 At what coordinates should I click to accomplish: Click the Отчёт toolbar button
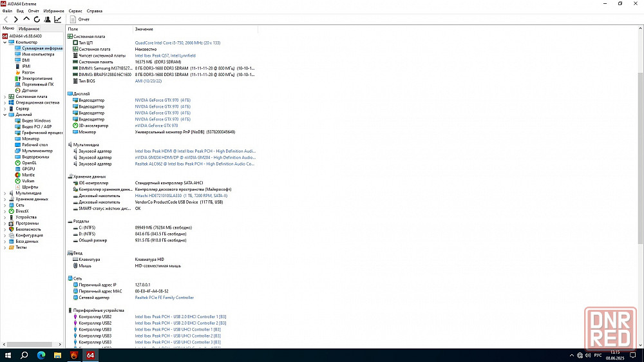coord(80,19)
